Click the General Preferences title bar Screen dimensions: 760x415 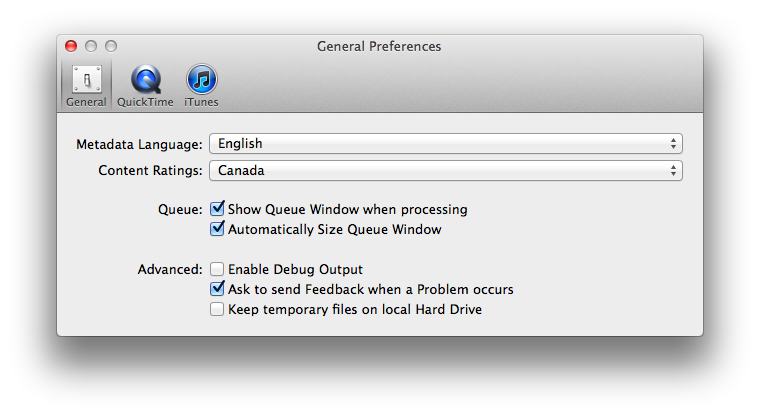point(379,47)
